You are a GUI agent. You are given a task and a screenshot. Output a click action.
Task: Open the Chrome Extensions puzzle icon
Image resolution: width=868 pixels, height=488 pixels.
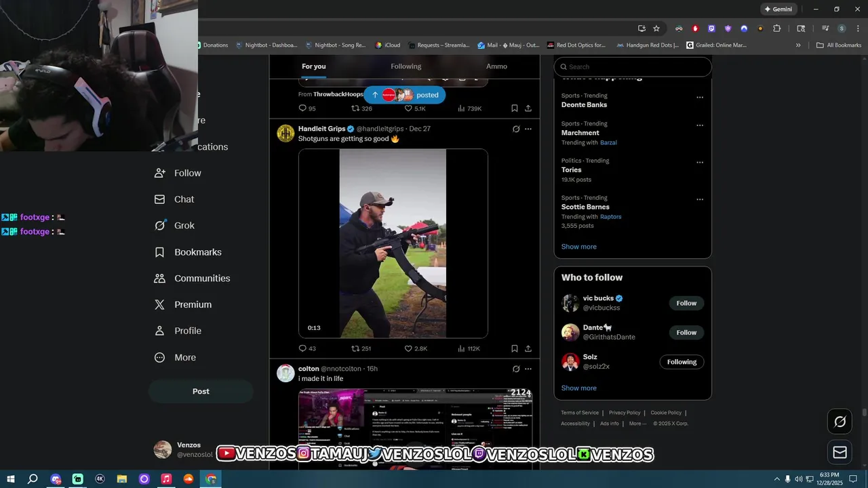[x=777, y=28]
